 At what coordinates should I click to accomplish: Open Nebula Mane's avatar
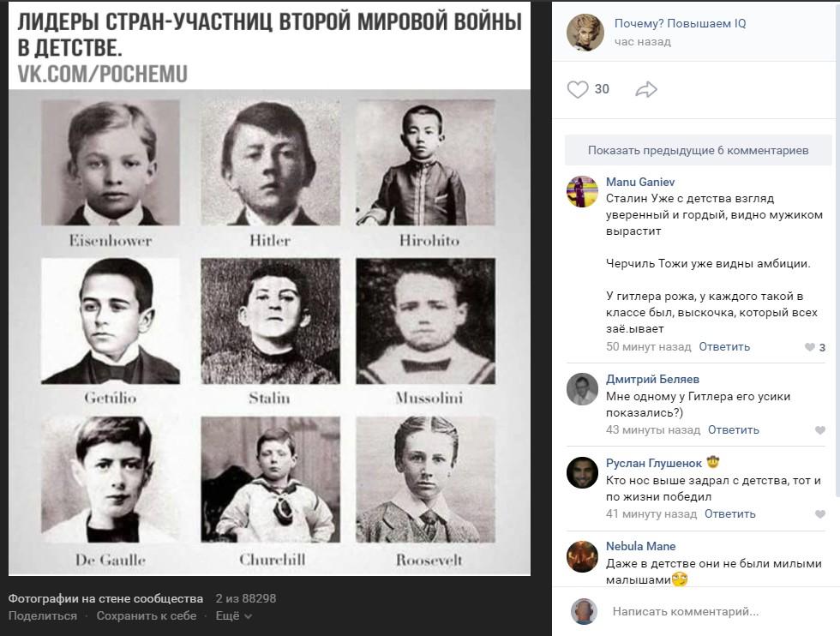tap(582, 556)
